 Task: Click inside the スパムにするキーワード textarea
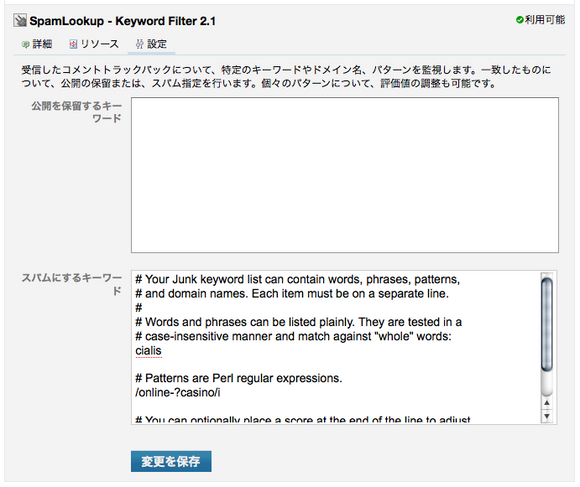336,347
